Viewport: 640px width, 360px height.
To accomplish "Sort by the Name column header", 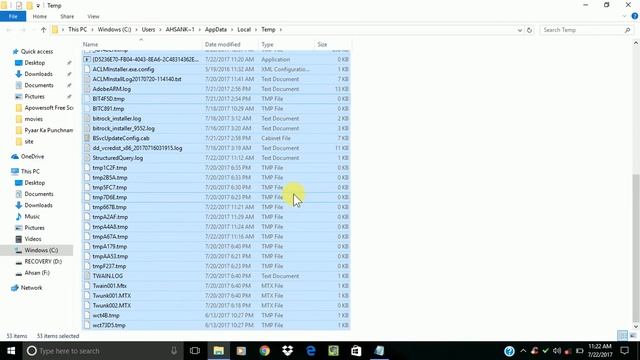I will click(x=91, y=44).
